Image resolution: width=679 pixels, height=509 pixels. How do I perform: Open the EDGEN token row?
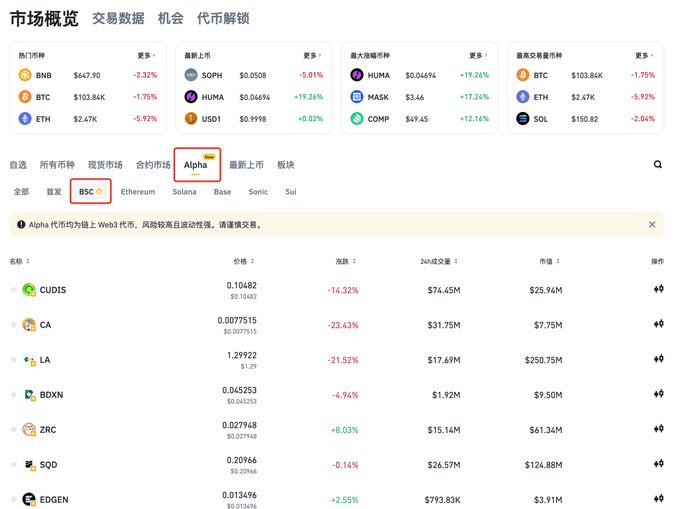click(54, 499)
